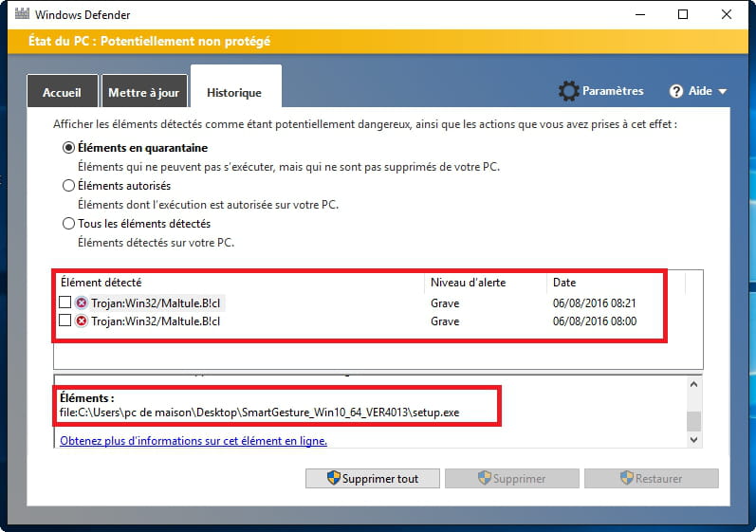Open the Paramètres settings label
The width and height of the screenshot is (756, 532).
613,91
